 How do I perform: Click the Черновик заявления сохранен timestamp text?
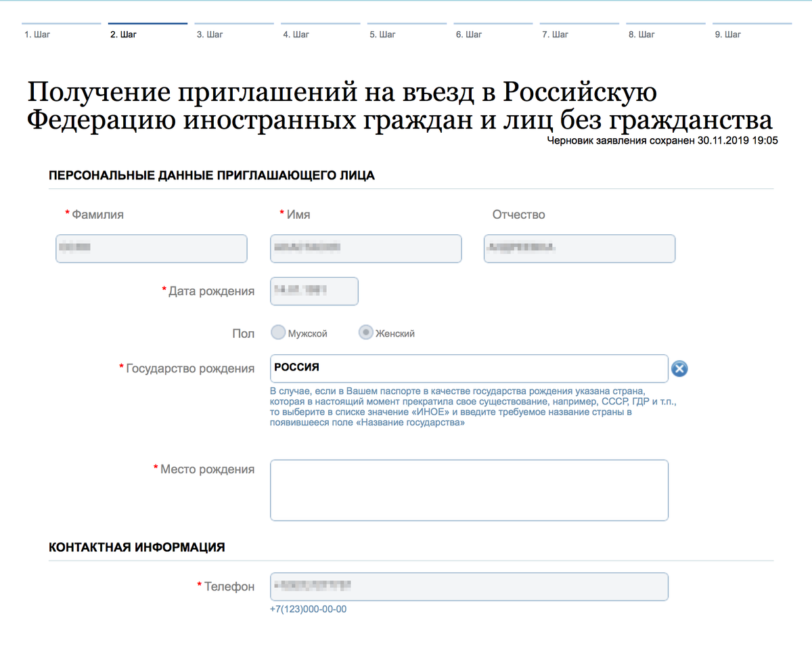coord(662,141)
